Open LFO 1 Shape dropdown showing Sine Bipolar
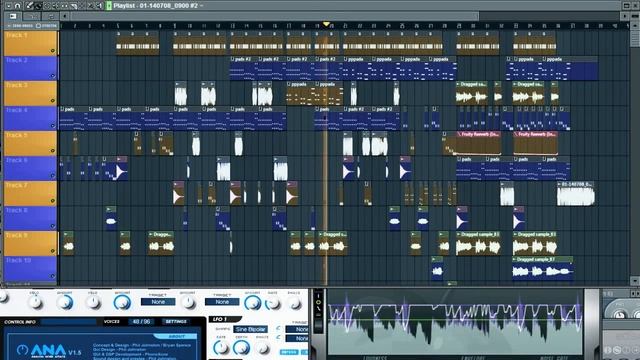 coord(251,329)
